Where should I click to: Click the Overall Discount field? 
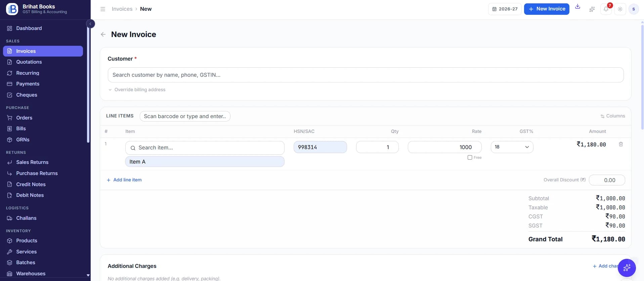(607, 180)
